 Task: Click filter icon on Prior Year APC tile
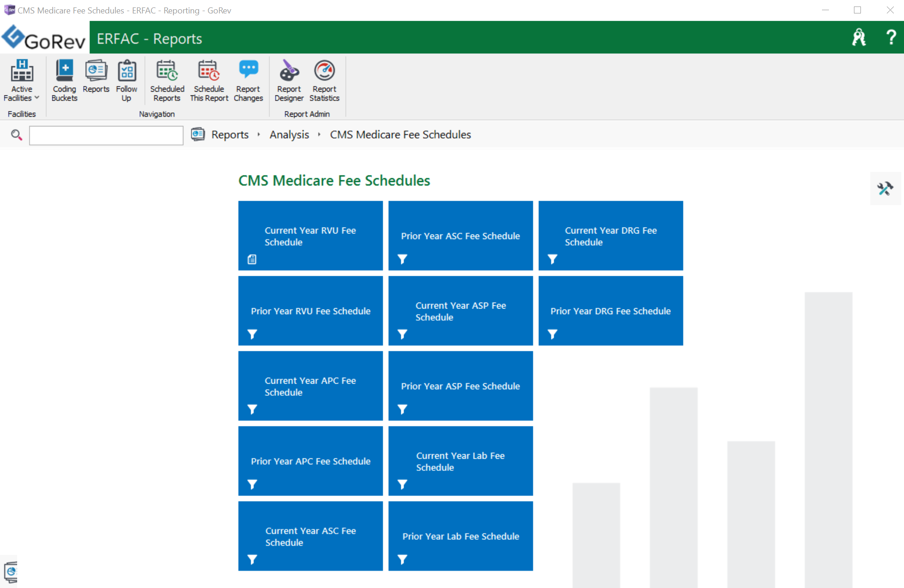pos(252,484)
